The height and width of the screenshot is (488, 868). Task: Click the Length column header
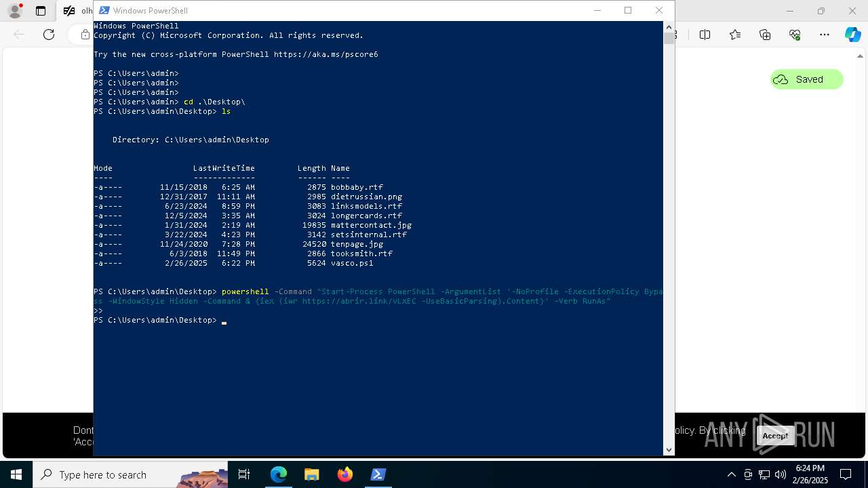coord(312,168)
